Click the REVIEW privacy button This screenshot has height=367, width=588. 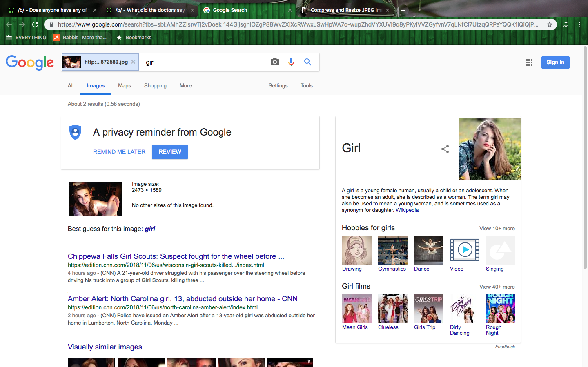(x=170, y=152)
